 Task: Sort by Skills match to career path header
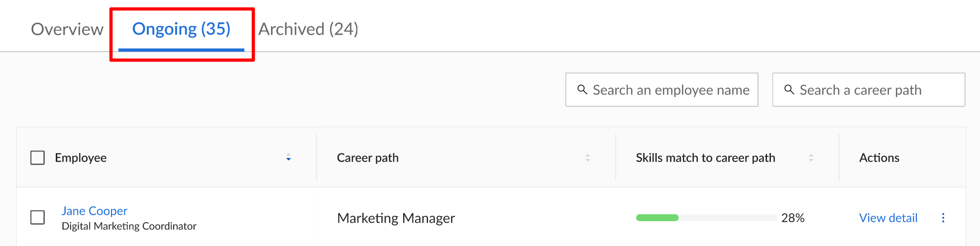click(705, 158)
